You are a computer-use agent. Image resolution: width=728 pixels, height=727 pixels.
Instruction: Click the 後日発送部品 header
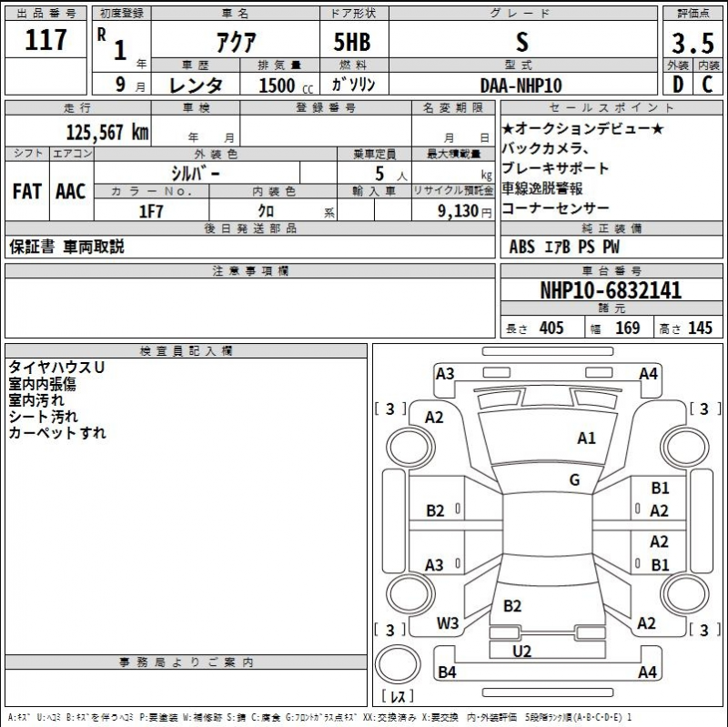(x=250, y=228)
